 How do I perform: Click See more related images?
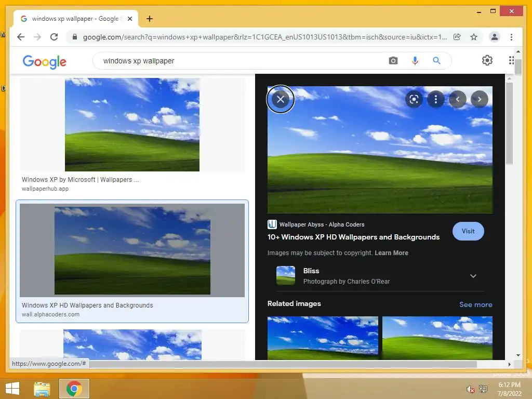coord(476,304)
